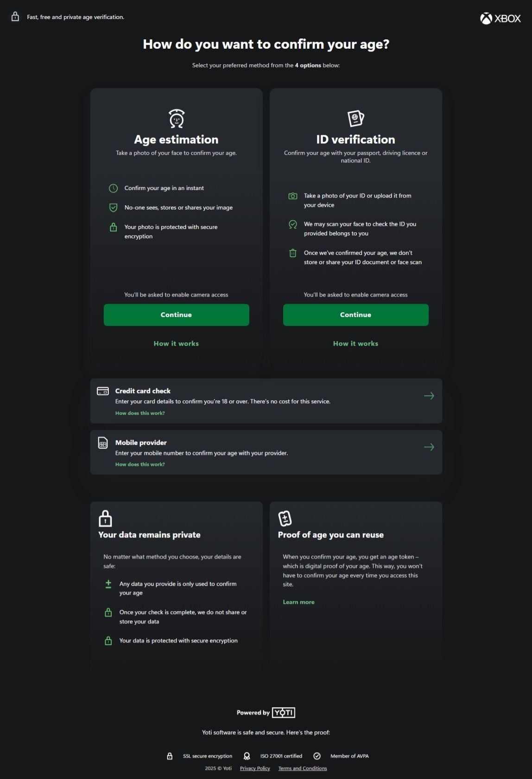Click How does this work under Mobile provider

140,464
